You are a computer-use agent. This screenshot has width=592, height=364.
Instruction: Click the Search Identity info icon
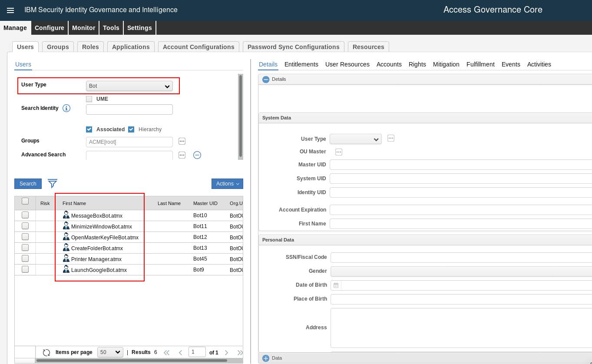coord(66,108)
